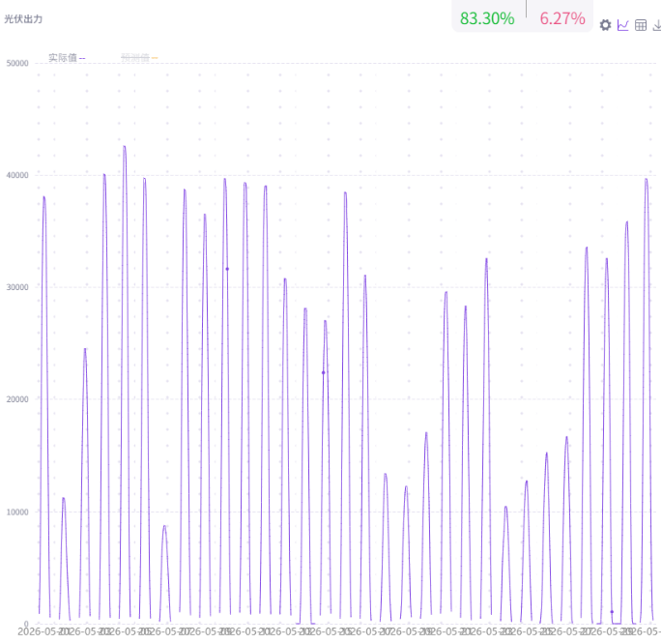This screenshot has height=644, width=662.
Task: Click the 40000 y-axis label
Action: (x=17, y=175)
